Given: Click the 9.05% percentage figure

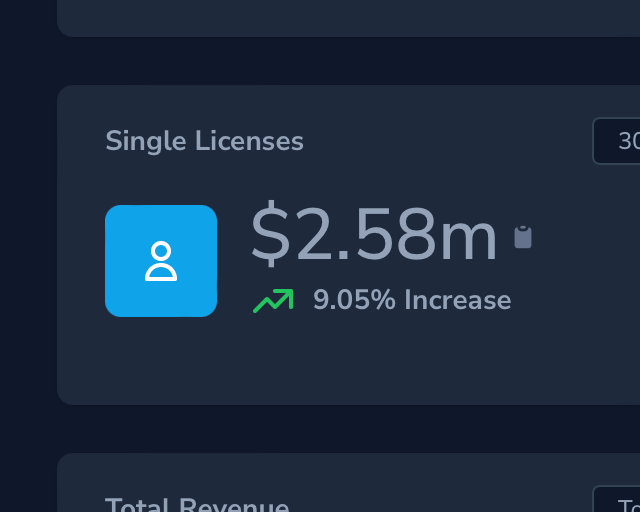Looking at the screenshot, I should (354, 300).
